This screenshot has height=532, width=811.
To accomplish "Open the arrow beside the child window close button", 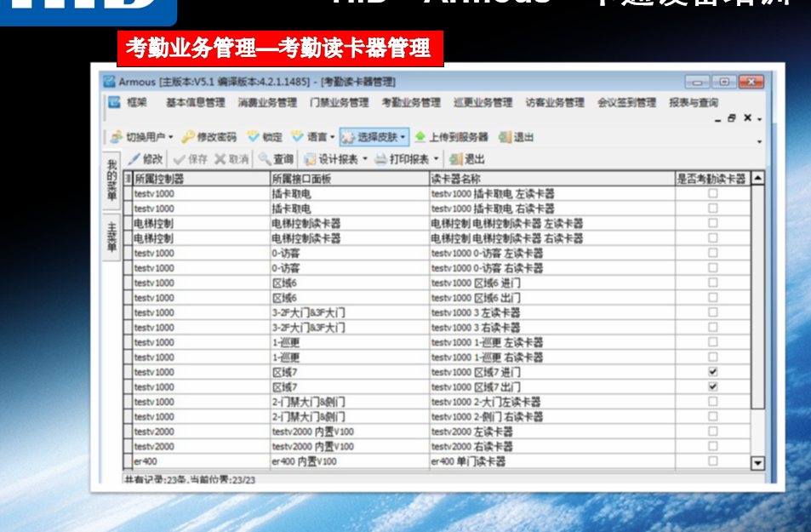I will click(759, 119).
